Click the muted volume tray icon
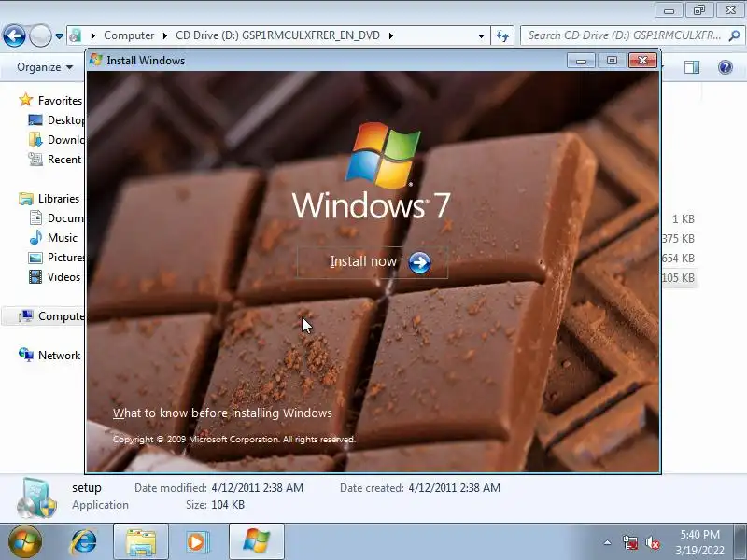 coord(652,542)
